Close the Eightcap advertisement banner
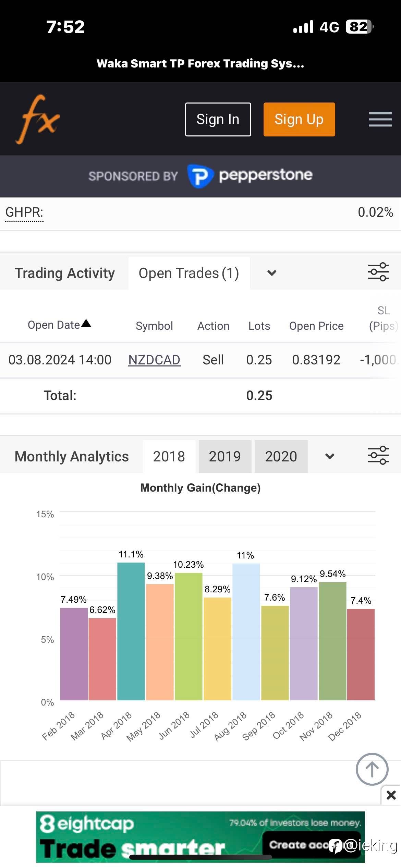 (391, 795)
